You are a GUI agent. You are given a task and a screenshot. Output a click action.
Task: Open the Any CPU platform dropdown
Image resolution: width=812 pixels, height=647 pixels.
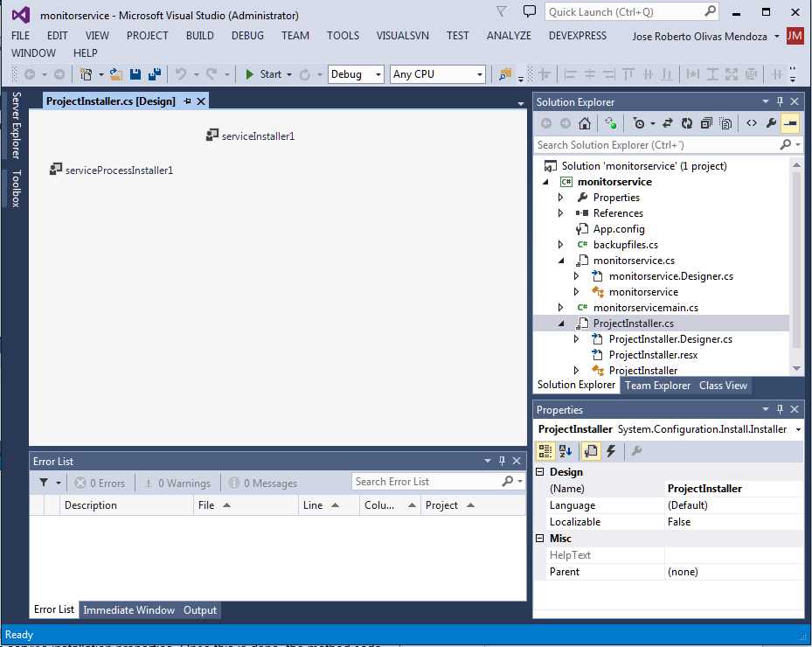pyautogui.click(x=480, y=74)
